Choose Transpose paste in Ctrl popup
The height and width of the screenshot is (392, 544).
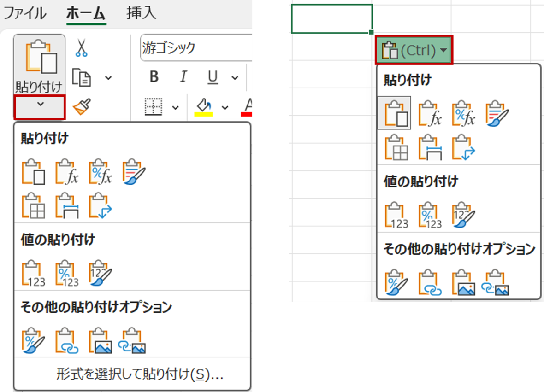pos(463,147)
